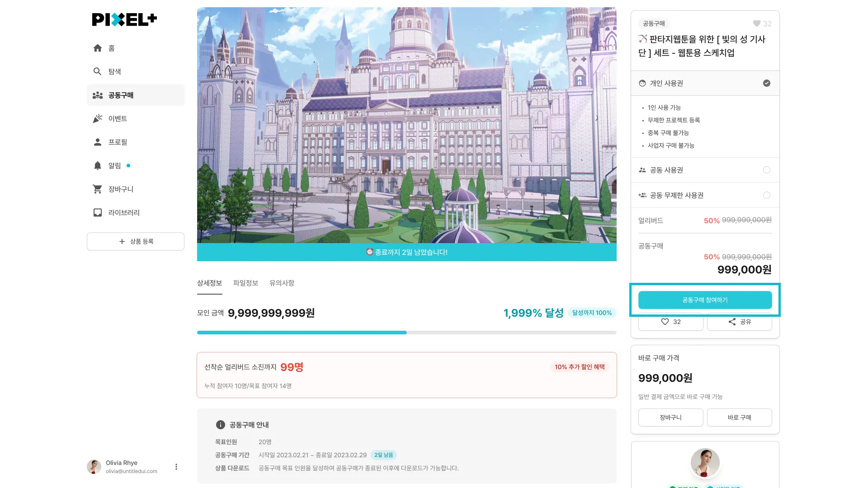Viewport: 868px width, 488px height.
Task: Open the three-dot menu beside Olivia Rhye
Action: pyautogui.click(x=176, y=467)
